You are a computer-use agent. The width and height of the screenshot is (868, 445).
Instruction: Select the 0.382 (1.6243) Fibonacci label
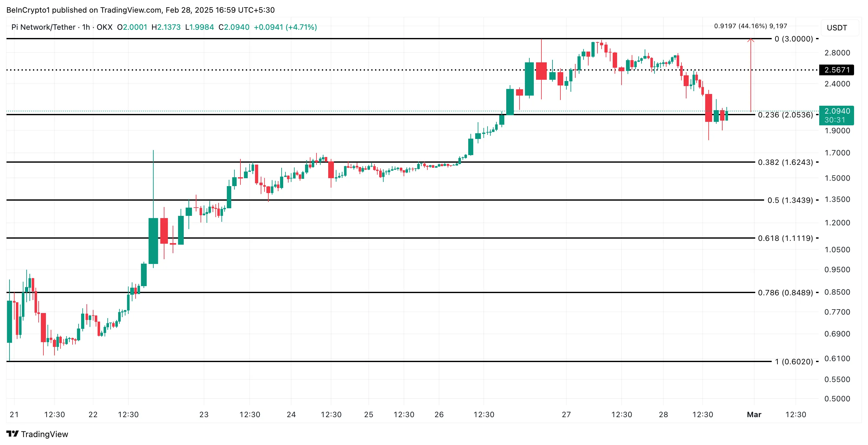[x=785, y=162]
